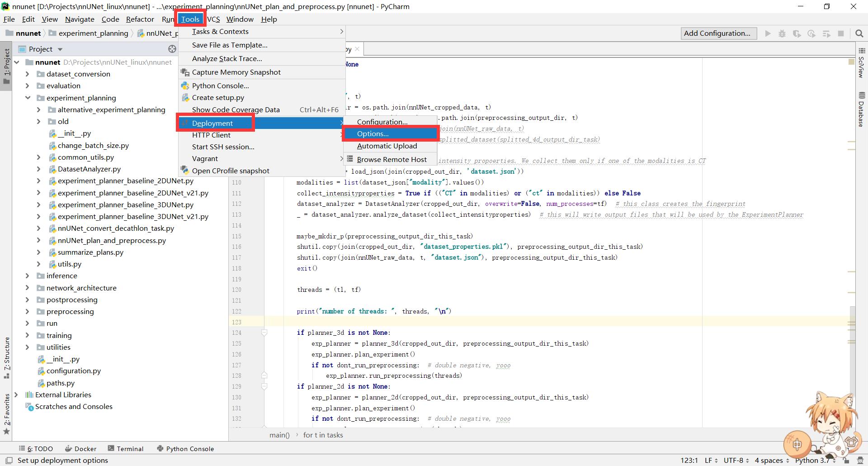Open DatasetAnalyzer.py in project tree
Screen dimensions: 868x466
tap(89, 169)
